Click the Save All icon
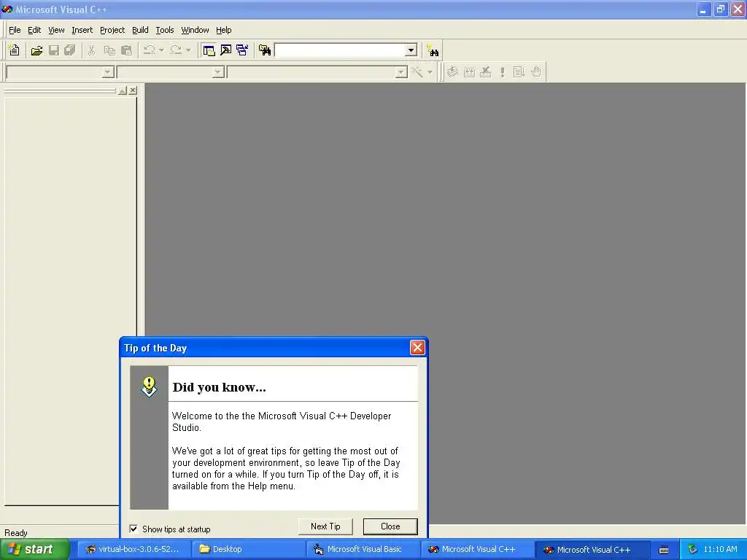The width and height of the screenshot is (747, 560). coord(70,50)
